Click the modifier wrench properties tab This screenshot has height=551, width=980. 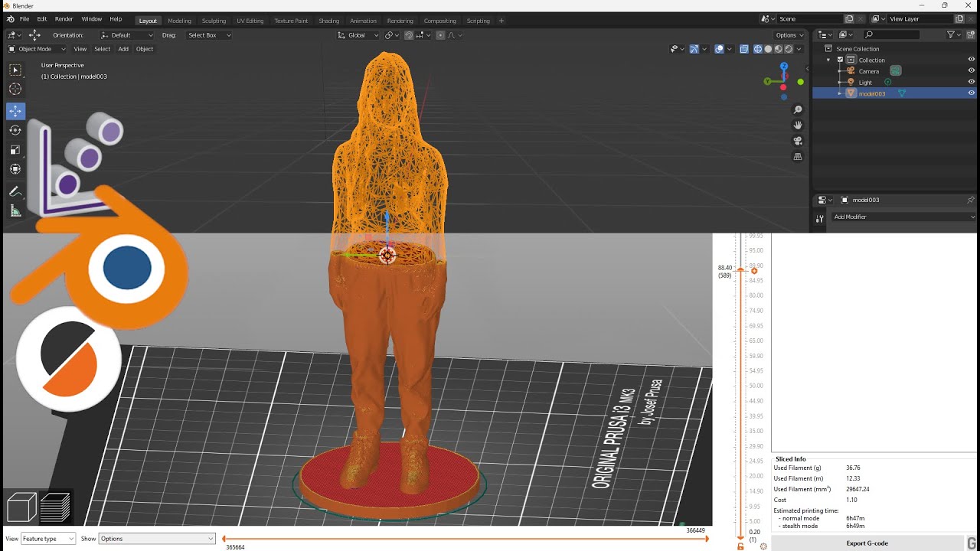pyautogui.click(x=820, y=219)
